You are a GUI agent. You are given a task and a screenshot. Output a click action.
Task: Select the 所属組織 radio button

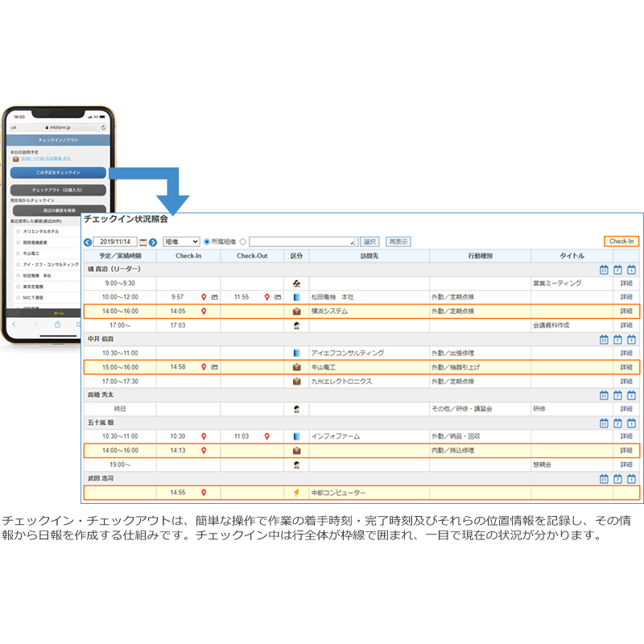207,242
